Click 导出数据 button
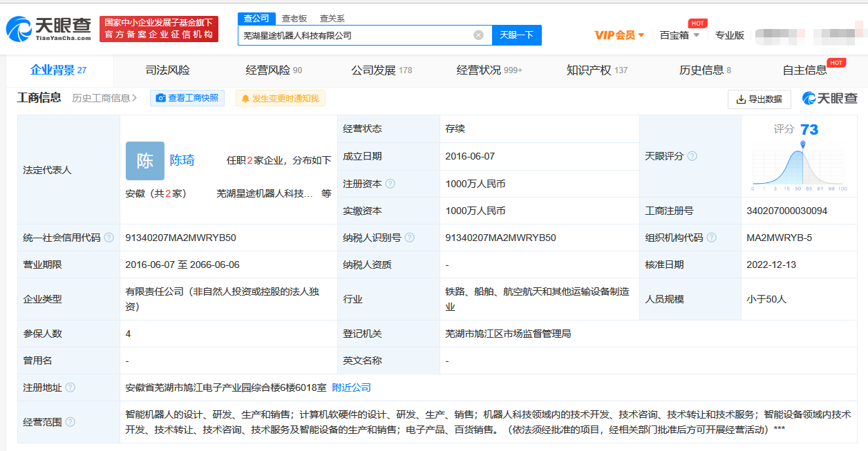Image resolution: width=868 pixels, height=451 pixels. click(x=759, y=99)
